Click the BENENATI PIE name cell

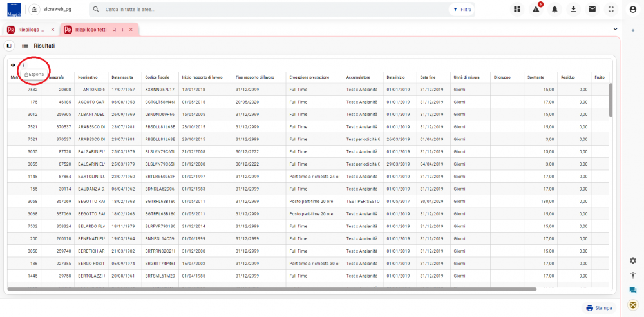pos(91,238)
